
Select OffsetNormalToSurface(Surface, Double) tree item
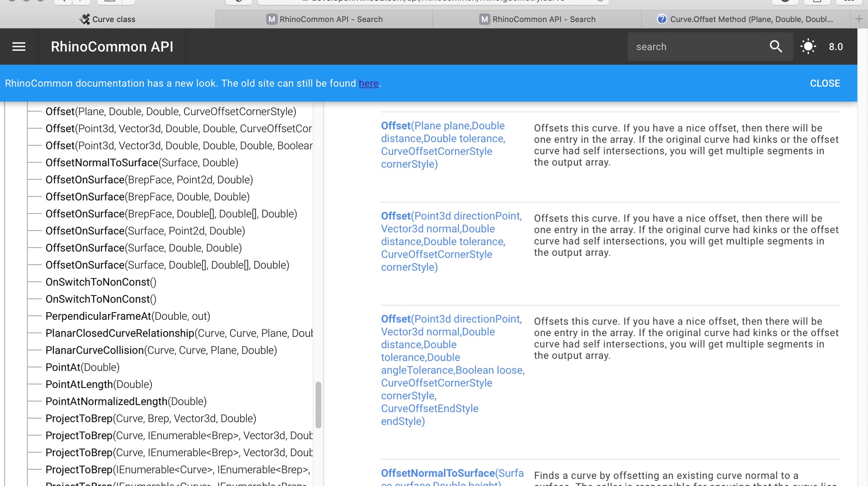[142, 163]
